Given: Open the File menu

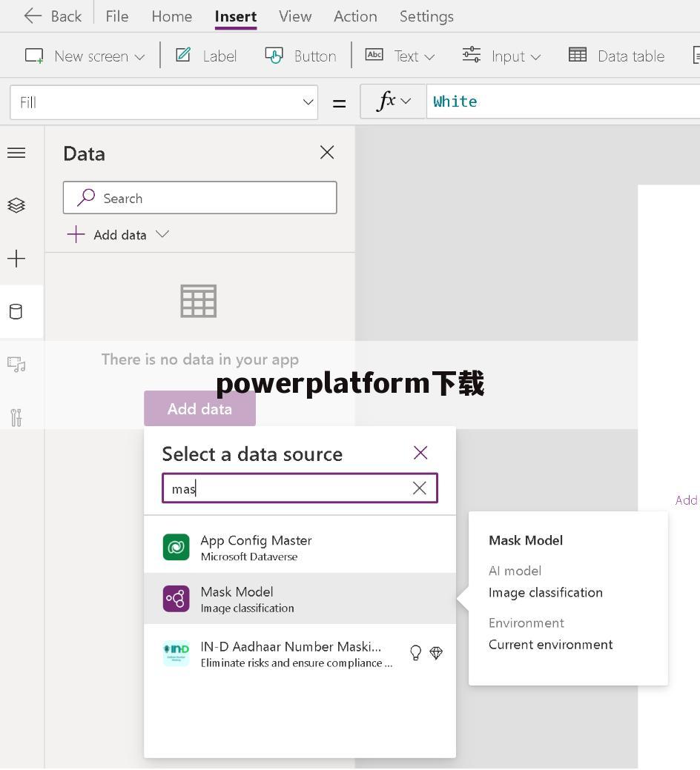Looking at the screenshot, I should 117,16.
